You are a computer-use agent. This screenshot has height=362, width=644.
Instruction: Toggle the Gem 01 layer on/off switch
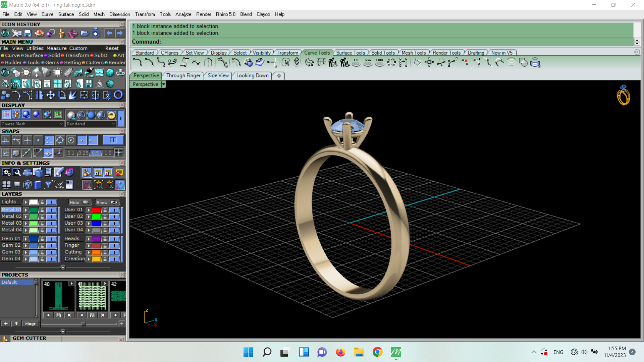pos(51,239)
